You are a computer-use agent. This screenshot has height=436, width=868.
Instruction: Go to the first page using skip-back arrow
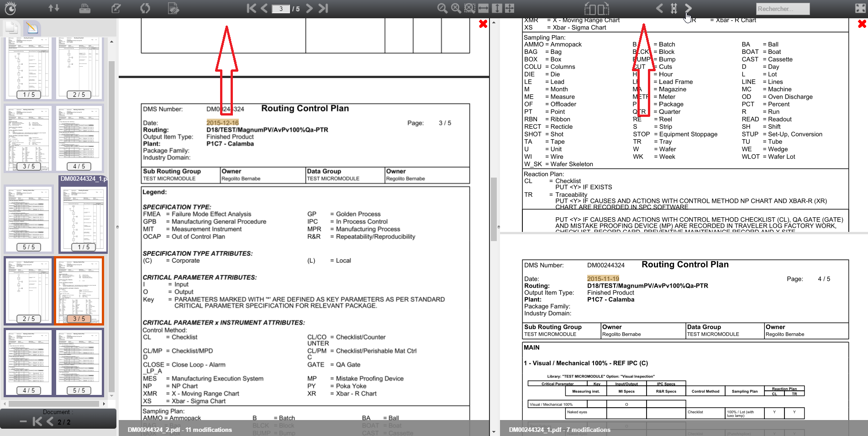click(251, 8)
